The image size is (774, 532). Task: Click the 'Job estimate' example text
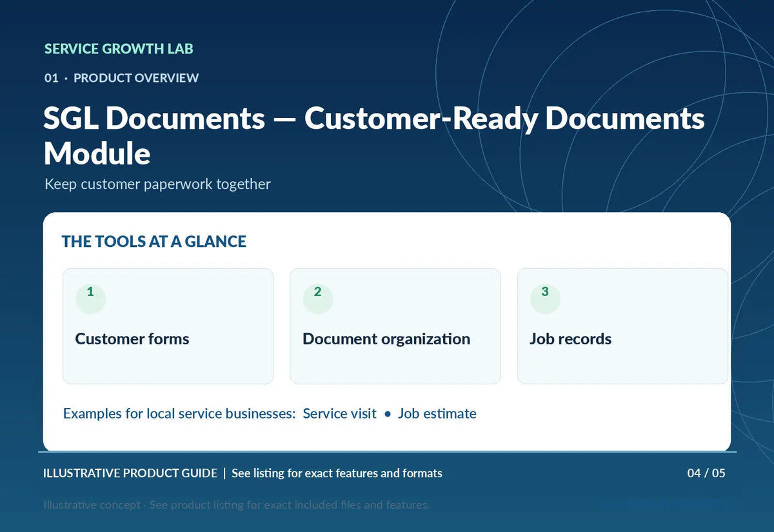[437, 414]
